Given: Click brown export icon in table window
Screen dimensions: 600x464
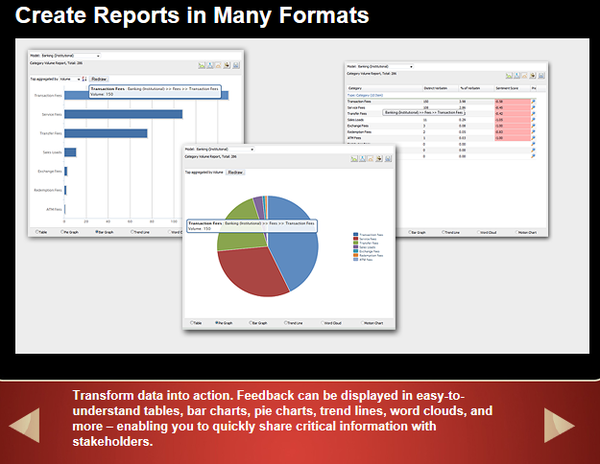Looking at the screenshot, I should coord(533,76).
